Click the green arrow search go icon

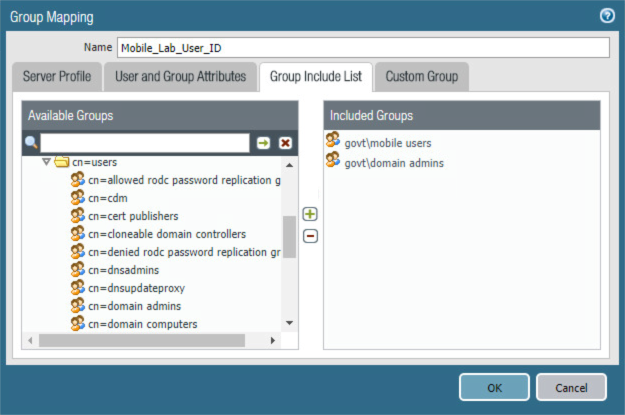click(263, 143)
